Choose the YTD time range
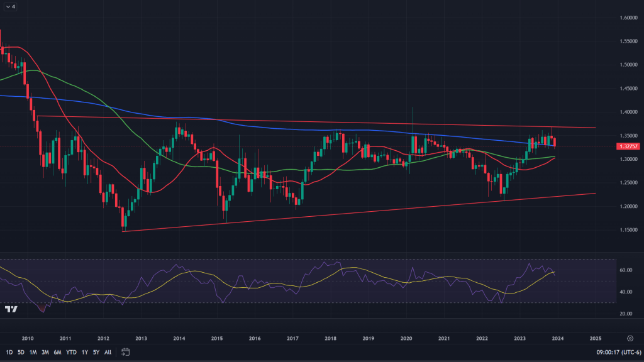 click(71, 352)
